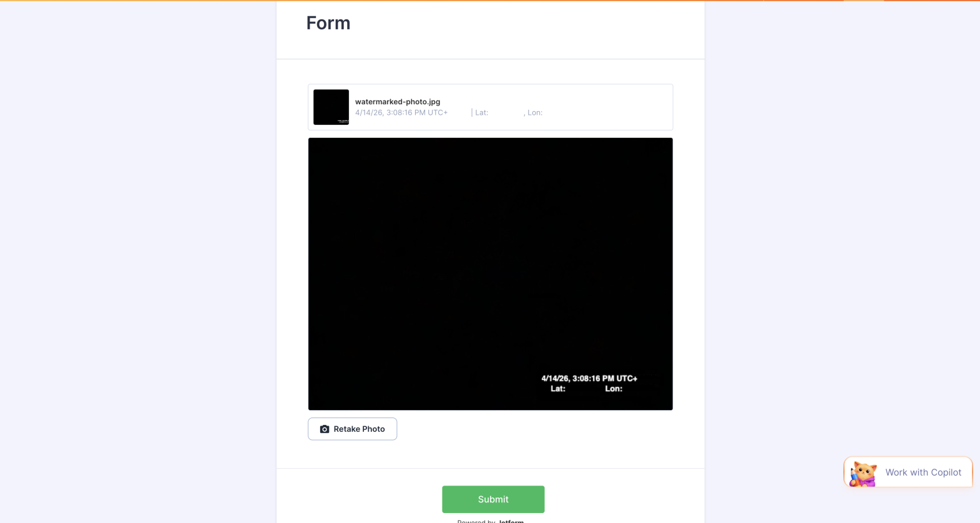
Task: Click the Lat: watermark text on photo
Action: (x=558, y=389)
